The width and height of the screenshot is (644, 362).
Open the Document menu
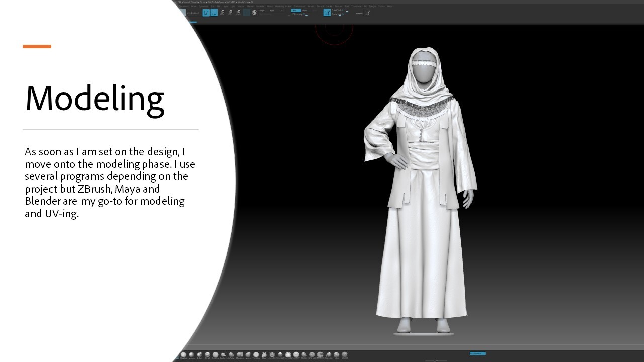(x=184, y=6)
